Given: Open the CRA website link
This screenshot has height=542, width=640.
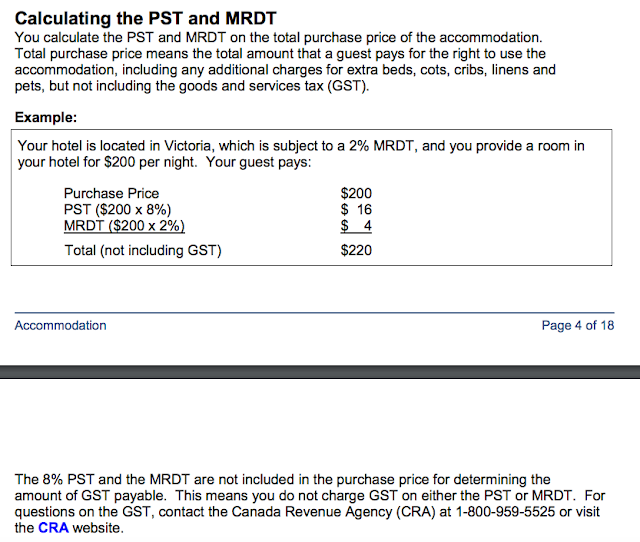Looking at the screenshot, I should tap(53, 527).
